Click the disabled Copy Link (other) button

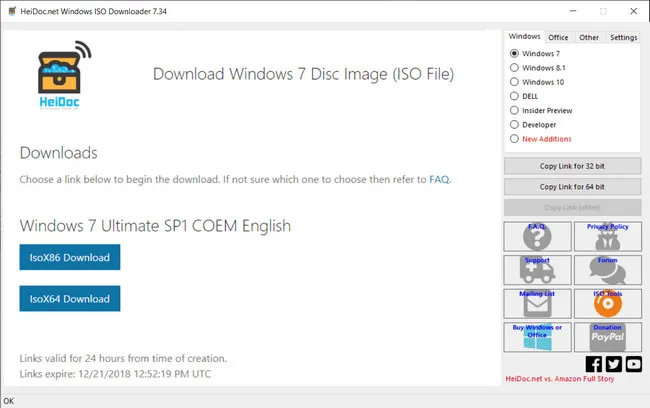point(572,207)
